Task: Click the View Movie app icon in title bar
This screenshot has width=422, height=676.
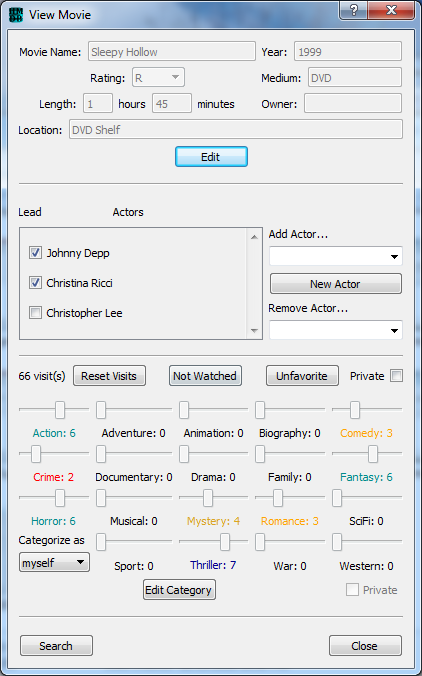Action: [16, 15]
